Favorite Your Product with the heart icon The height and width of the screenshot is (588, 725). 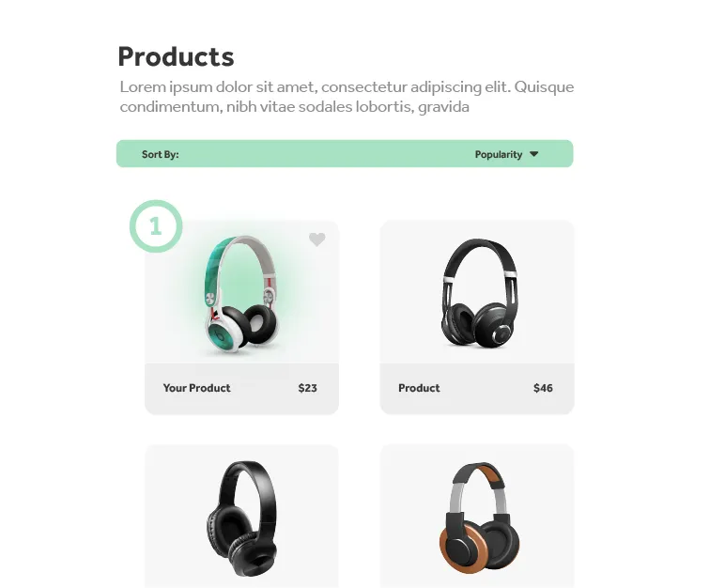tap(316, 240)
